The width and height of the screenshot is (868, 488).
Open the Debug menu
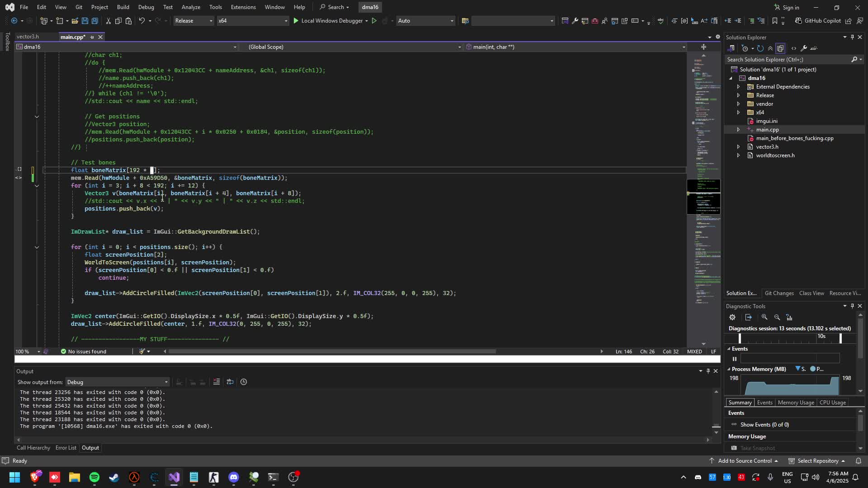coord(146,7)
